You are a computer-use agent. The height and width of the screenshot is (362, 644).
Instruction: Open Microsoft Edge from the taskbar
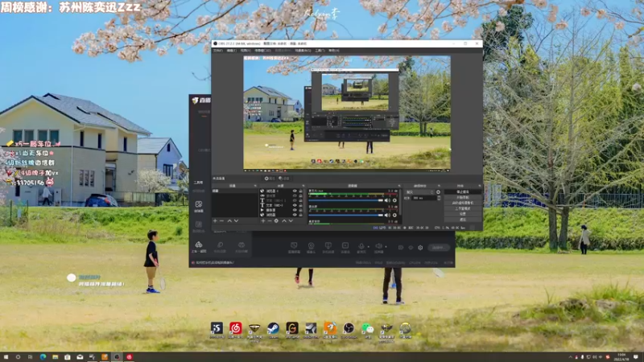click(43, 357)
